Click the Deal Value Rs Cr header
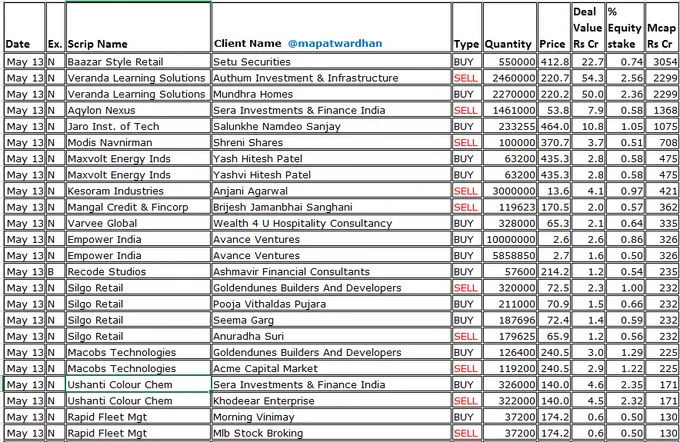The width and height of the screenshot is (680, 442). point(588,27)
